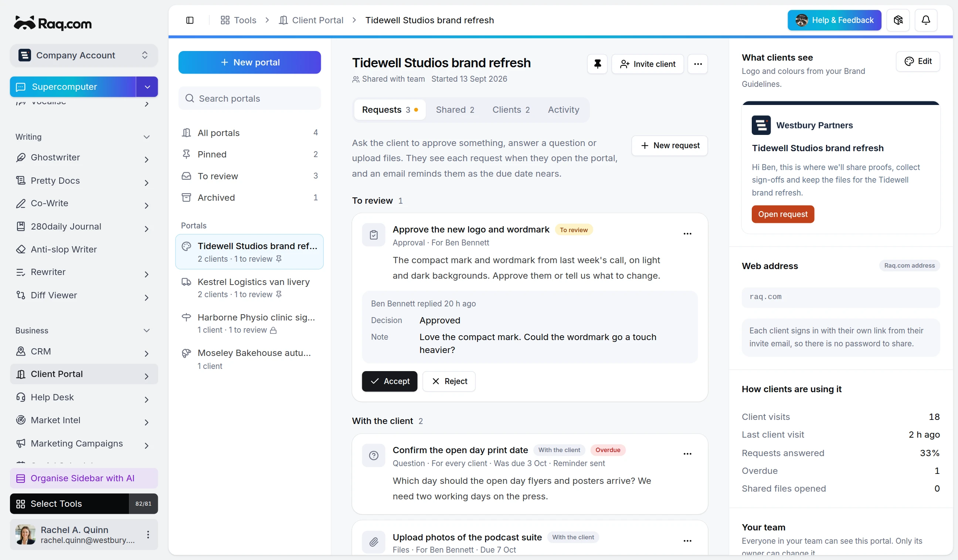
Task: Open the notifications bell
Action: click(x=926, y=20)
